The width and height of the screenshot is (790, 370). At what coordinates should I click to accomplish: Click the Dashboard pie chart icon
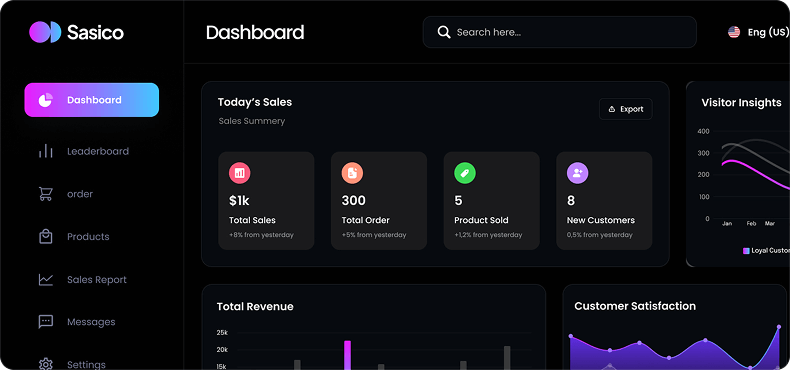45,100
